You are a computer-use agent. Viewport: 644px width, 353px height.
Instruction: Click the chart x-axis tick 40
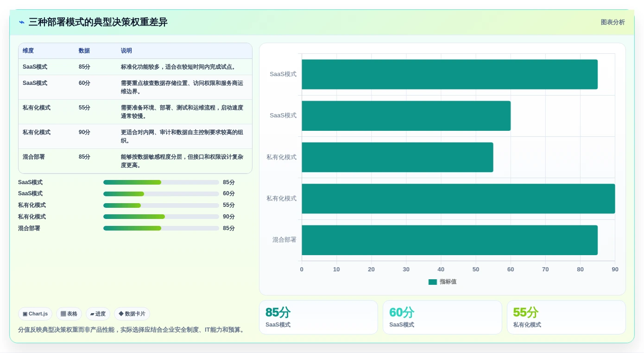click(441, 270)
